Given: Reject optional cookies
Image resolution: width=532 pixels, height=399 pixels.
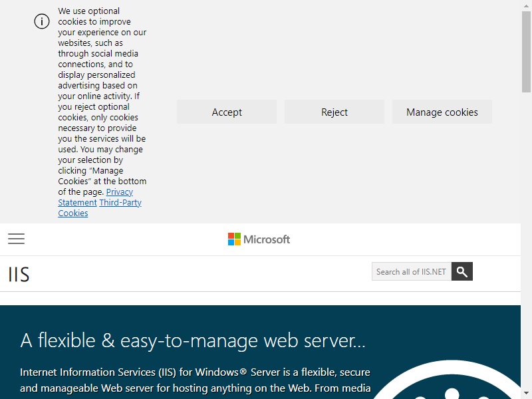Looking at the screenshot, I should [334, 112].
